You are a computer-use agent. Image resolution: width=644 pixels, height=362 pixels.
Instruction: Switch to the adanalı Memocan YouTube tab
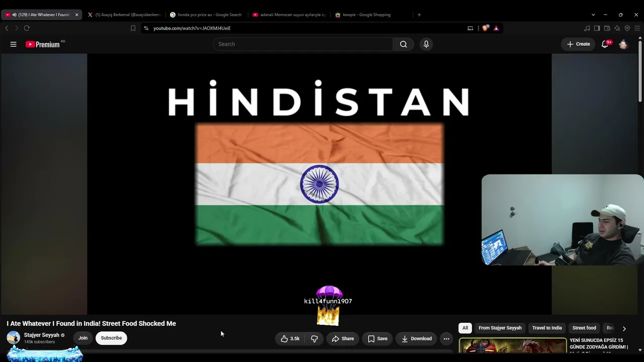click(289, 15)
